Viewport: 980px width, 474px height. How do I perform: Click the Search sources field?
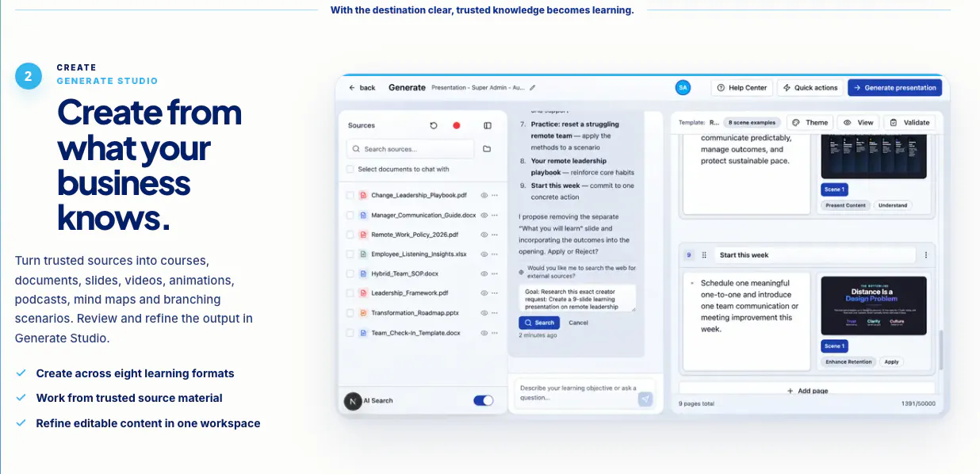pyautogui.click(x=411, y=149)
